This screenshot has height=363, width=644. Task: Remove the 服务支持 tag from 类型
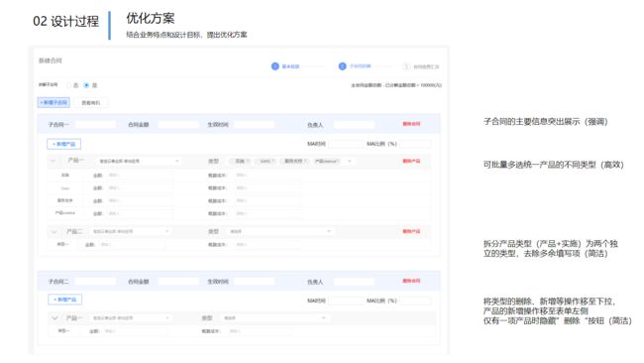(x=306, y=161)
